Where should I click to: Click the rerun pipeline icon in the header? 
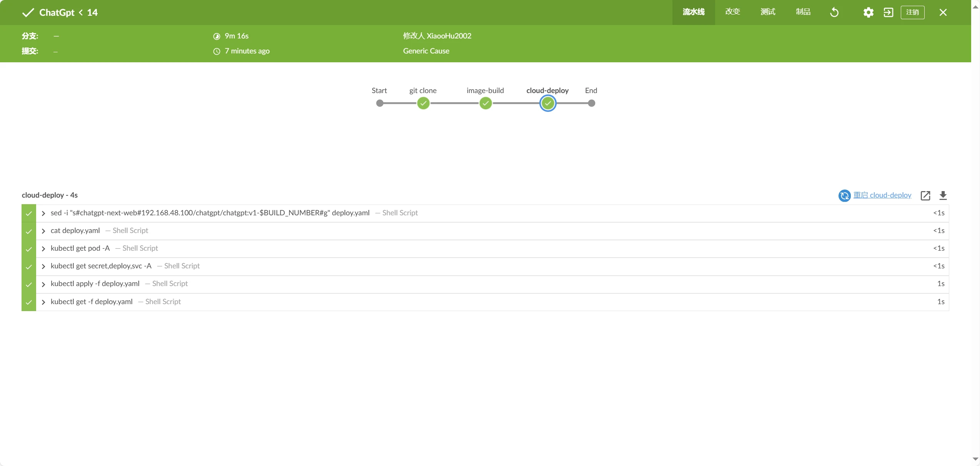click(834, 12)
